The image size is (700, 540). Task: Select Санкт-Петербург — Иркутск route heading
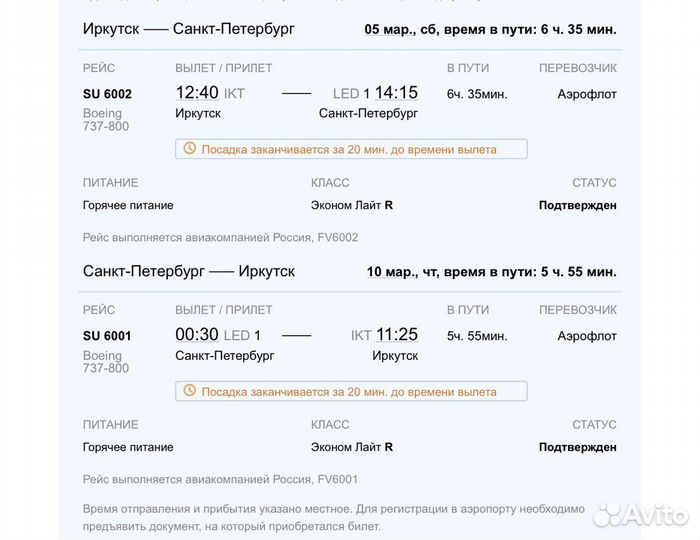(x=189, y=271)
